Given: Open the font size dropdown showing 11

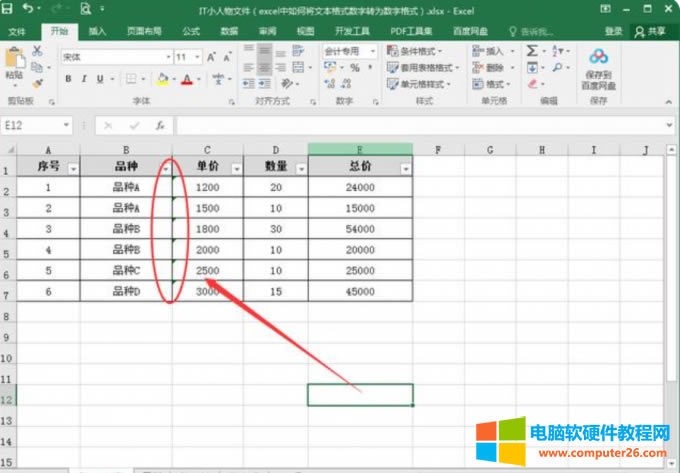Looking at the screenshot, I should pyautogui.click(x=189, y=57).
